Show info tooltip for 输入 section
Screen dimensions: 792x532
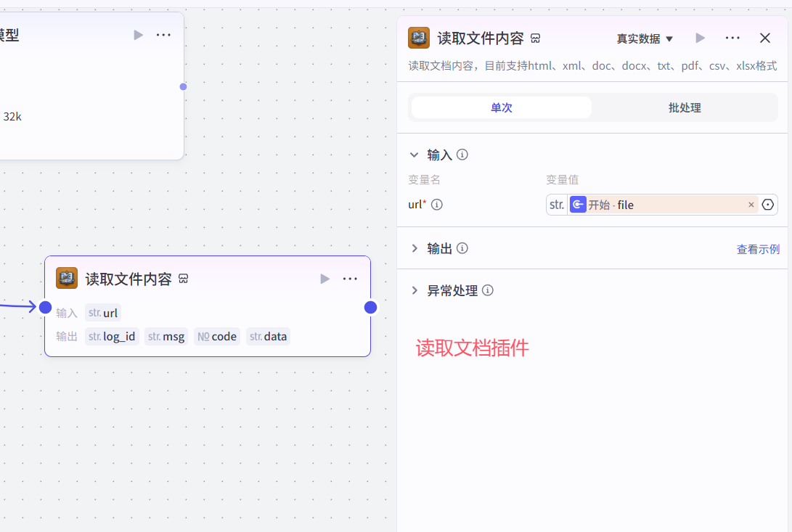[x=462, y=155]
